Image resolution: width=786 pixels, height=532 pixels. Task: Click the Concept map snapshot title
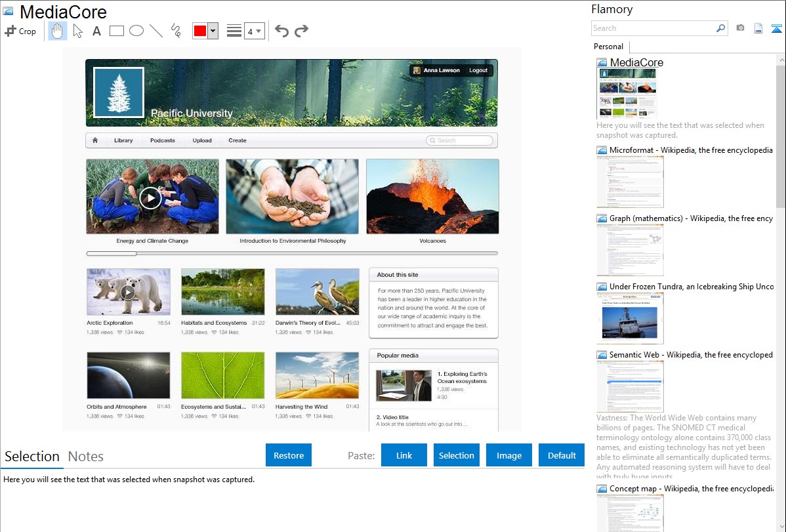tap(692, 489)
